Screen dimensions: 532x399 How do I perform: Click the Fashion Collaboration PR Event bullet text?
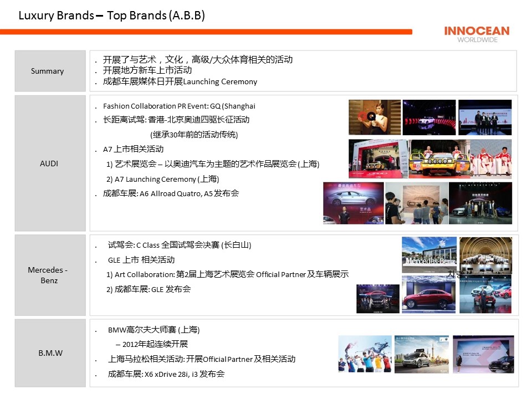pyautogui.click(x=179, y=106)
